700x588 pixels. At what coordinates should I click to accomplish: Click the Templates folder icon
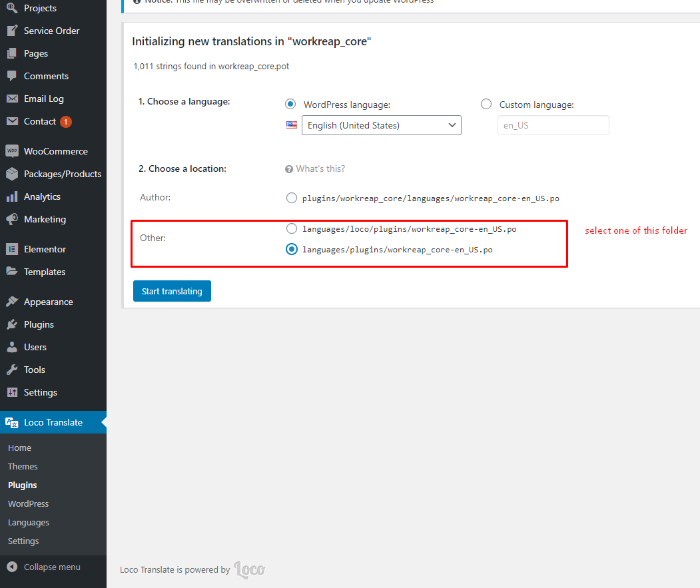[12, 272]
